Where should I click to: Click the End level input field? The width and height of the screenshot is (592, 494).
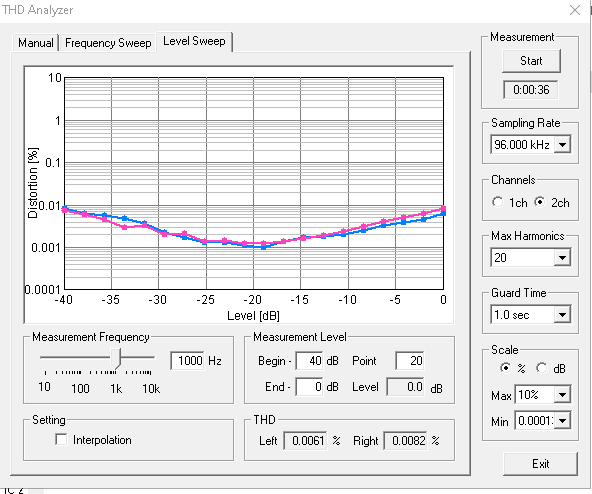click(310, 387)
